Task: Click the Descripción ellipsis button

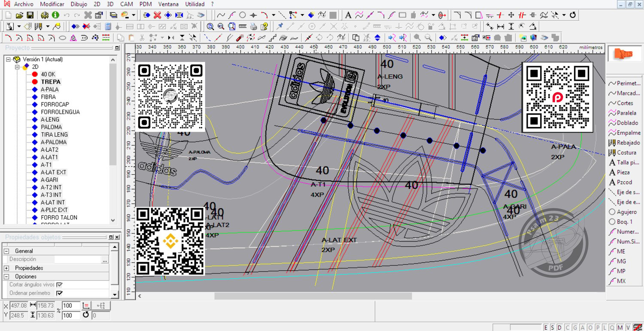Action: pyautogui.click(x=105, y=260)
